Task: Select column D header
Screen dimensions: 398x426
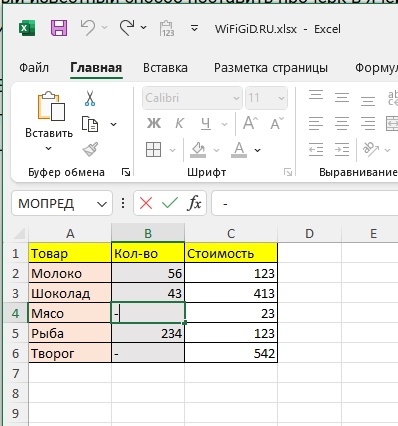Action: coord(309,233)
